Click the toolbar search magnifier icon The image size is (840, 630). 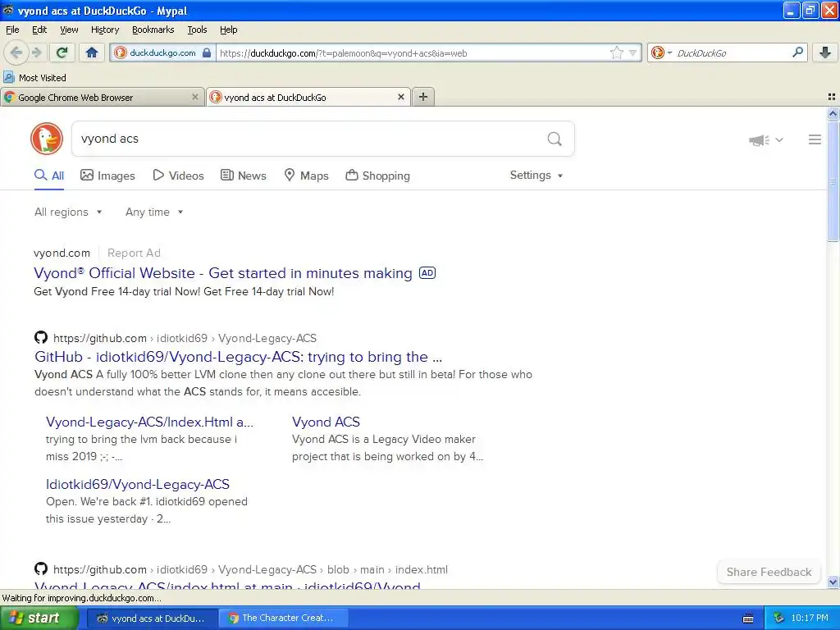(x=797, y=52)
